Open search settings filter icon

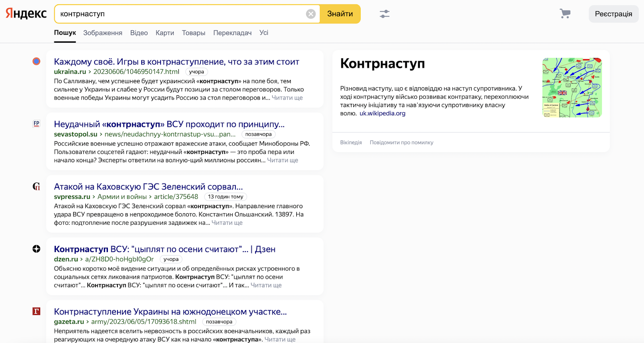pyautogui.click(x=384, y=14)
